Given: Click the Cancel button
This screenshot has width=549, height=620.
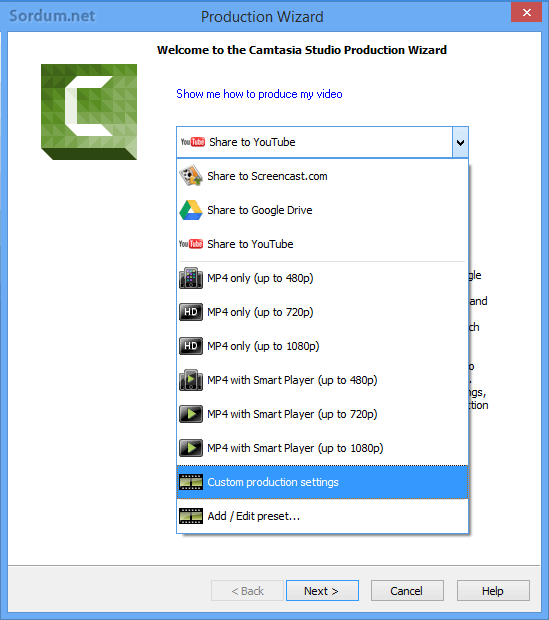Looking at the screenshot, I should click(407, 591).
